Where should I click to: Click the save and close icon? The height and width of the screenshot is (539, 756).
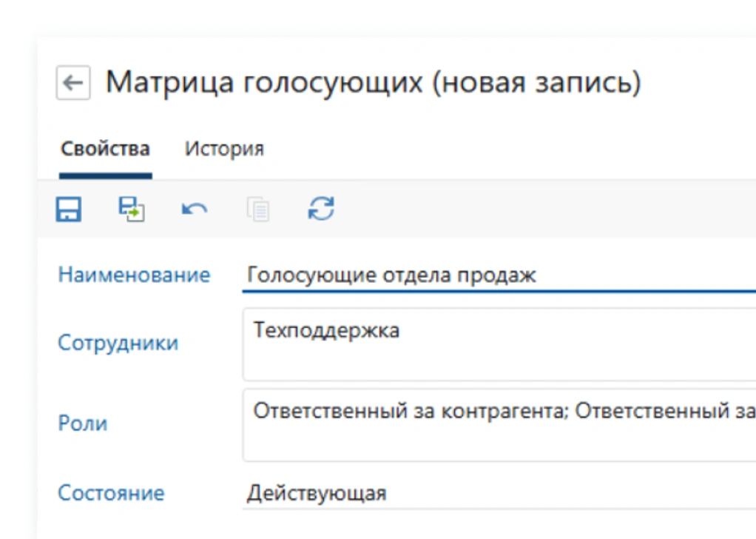tap(132, 209)
